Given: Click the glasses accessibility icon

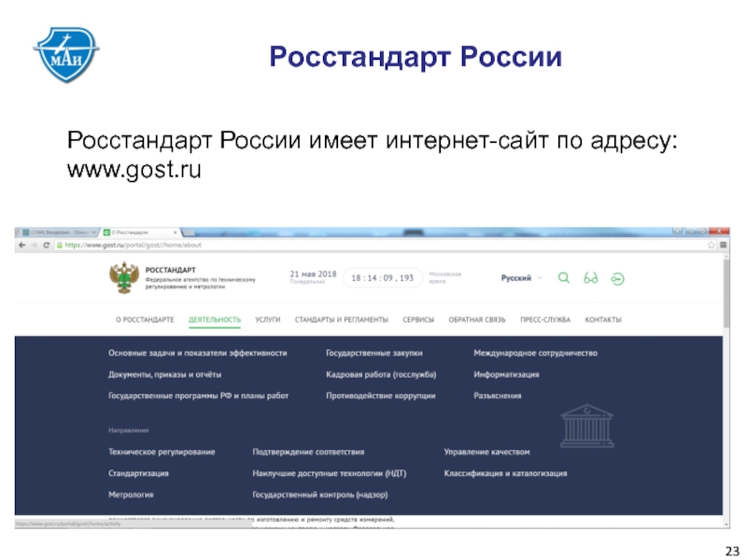Looking at the screenshot, I should (591, 278).
